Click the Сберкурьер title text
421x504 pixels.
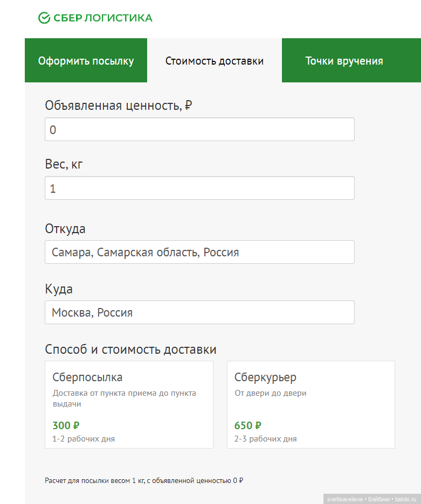pyautogui.click(x=266, y=377)
